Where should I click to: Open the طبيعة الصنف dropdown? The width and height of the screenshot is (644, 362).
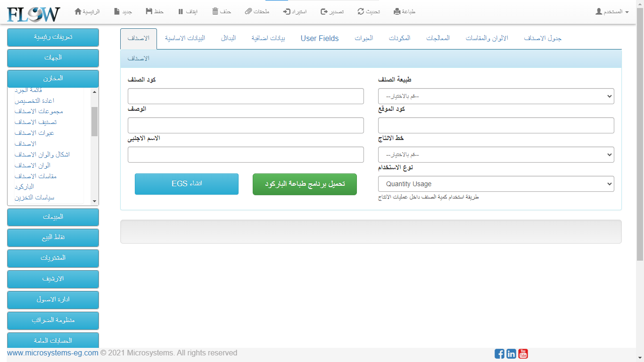(496, 96)
